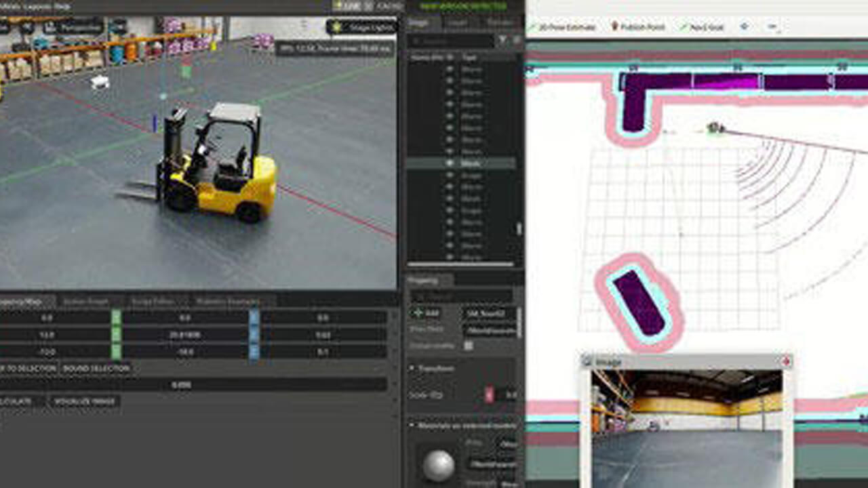
Task: Click the material sphere preview thumbnail
Action: click(x=439, y=464)
